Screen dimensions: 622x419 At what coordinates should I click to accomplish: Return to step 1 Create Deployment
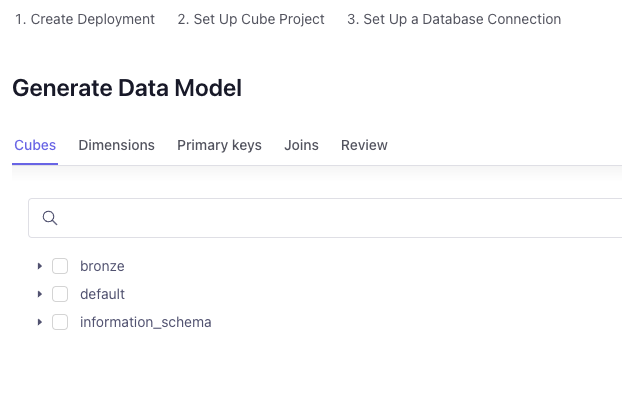coord(85,19)
